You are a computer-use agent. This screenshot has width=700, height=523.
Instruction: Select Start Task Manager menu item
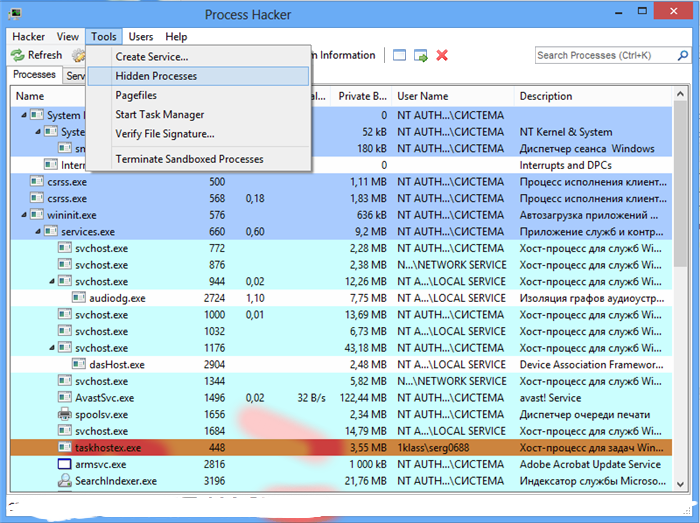tap(198, 114)
